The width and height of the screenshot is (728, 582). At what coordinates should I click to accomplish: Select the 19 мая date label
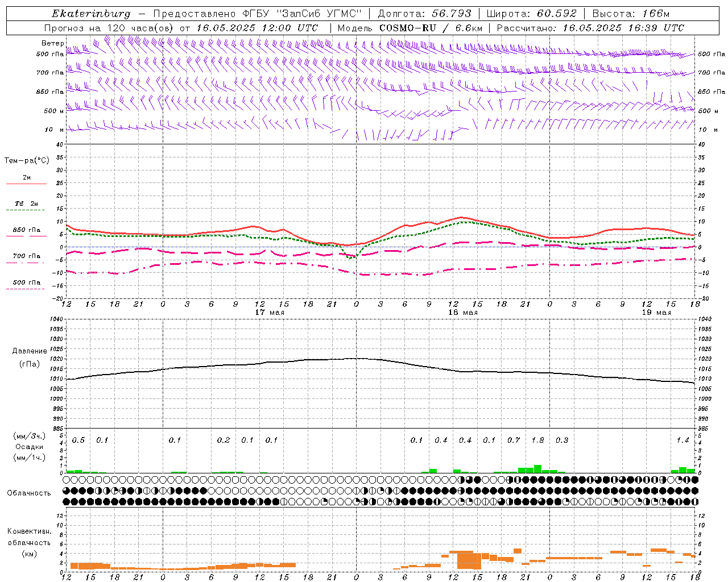click(x=656, y=313)
